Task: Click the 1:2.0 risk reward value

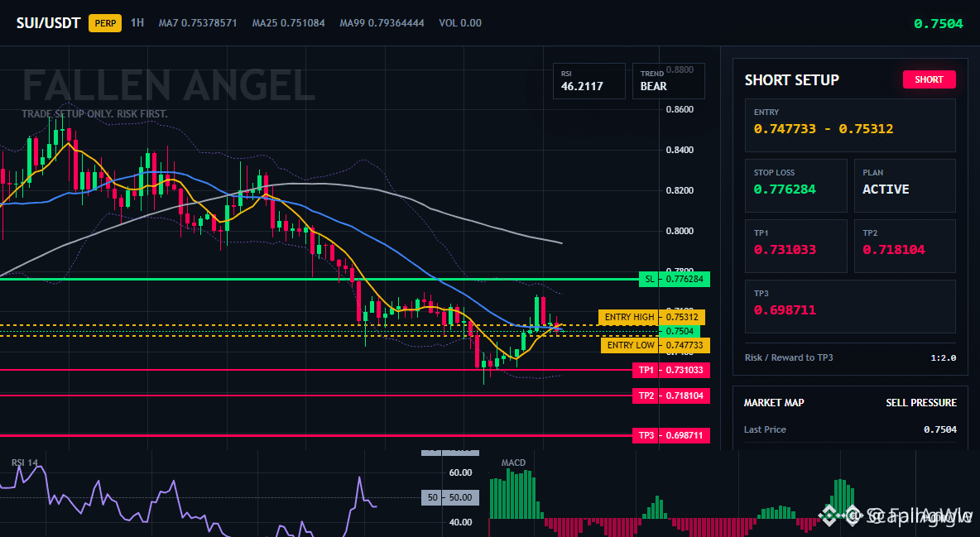Action: [x=943, y=358]
